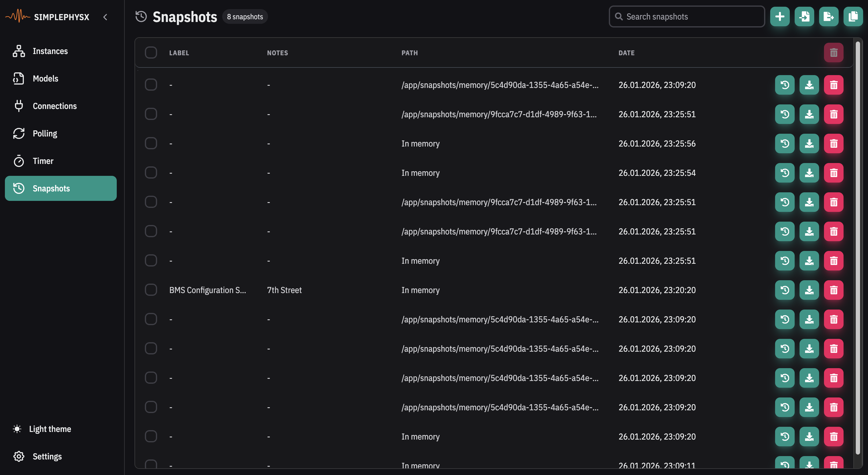This screenshot has width=868, height=475.
Task: Restore the BMS Configuration snapshot
Action: click(x=785, y=290)
